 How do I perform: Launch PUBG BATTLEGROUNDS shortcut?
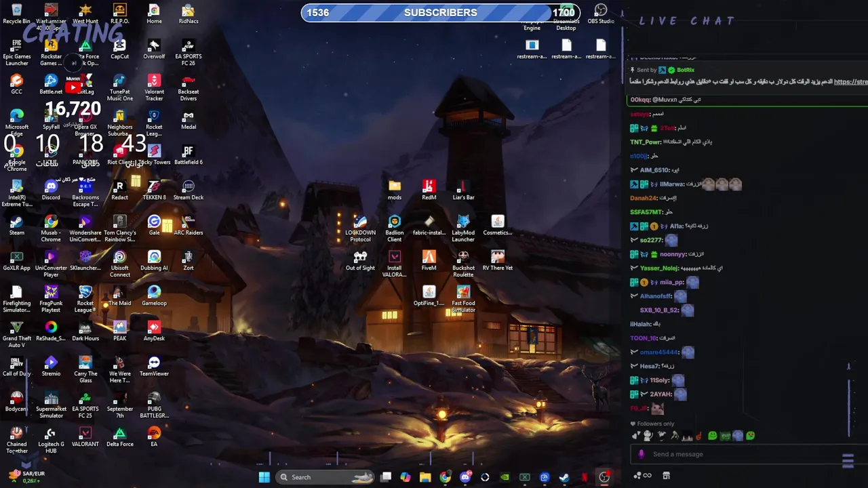pyautogui.click(x=154, y=405)
